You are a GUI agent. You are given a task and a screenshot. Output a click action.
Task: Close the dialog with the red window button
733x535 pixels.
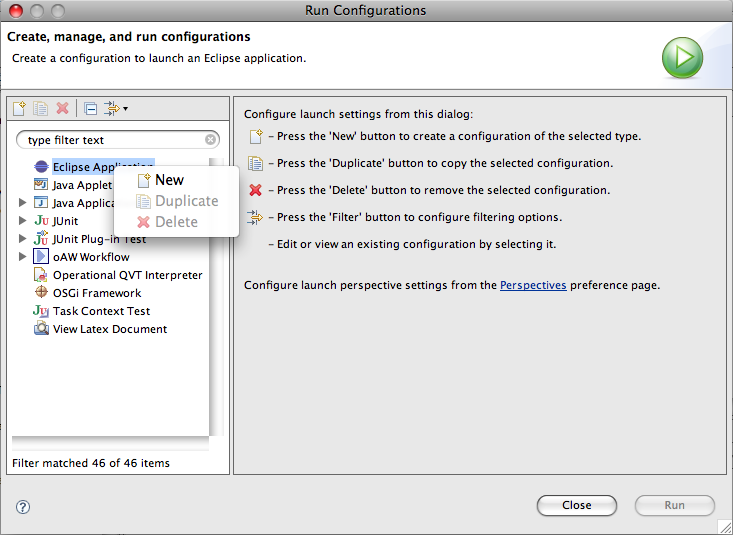click(16, 11)
